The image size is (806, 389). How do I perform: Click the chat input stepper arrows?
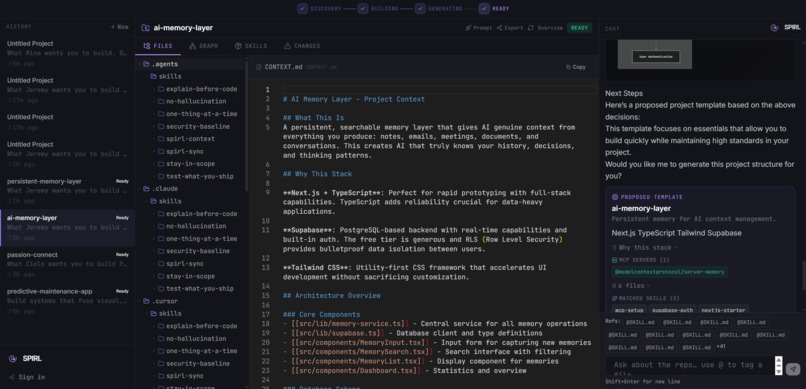pyautogui.click(x=778, y=365)
